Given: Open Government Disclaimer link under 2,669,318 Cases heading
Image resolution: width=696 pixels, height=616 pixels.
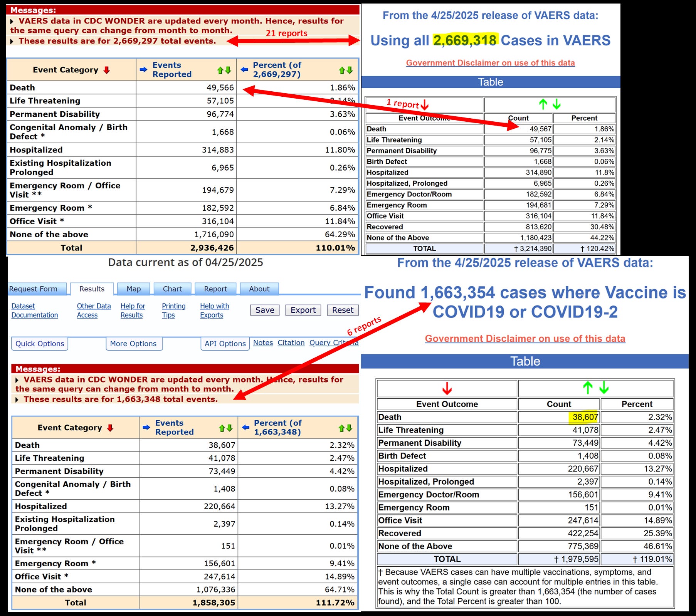Looking at the screenshot, I should coord(490,63).
